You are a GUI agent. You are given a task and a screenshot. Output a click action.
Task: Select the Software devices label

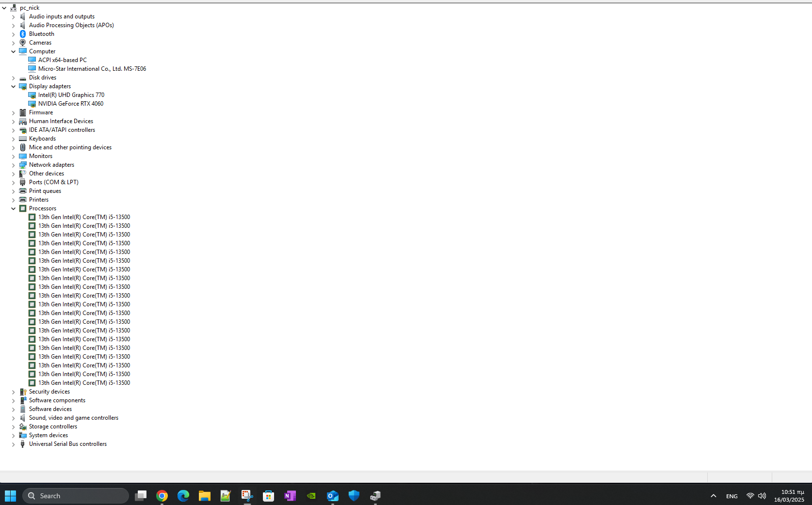click(x=50, y=409)
